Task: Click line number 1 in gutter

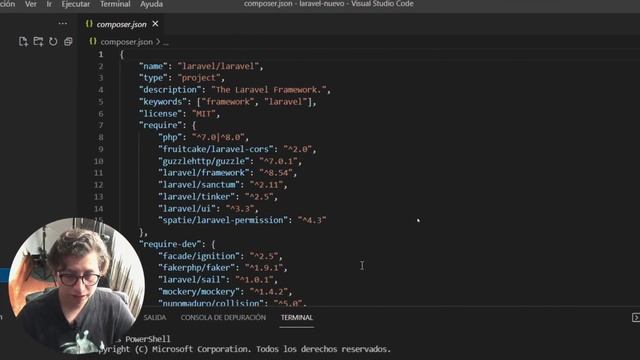Action: pyautogui.click(x=101, y=54)
